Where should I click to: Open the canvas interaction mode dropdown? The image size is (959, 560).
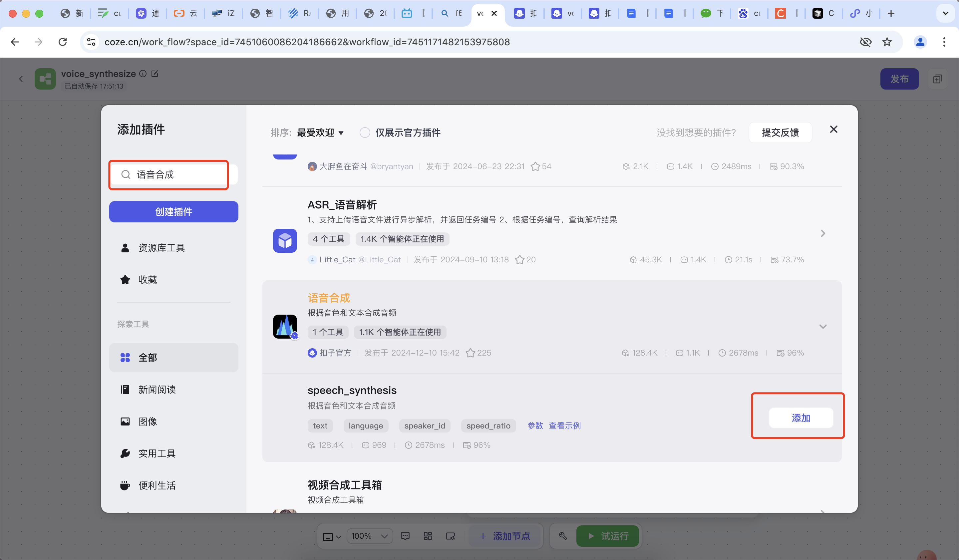(331, 536)
